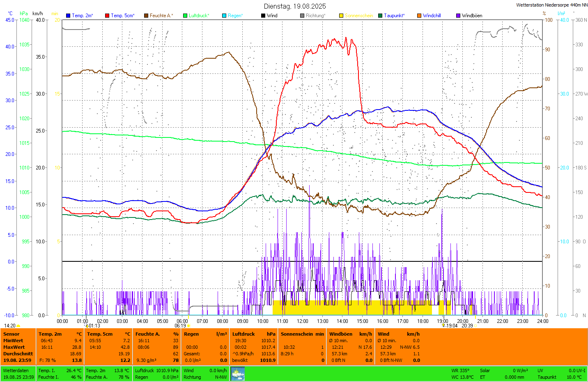This screenshot has width=588, height=382.
Task: Click the date title Dienstag, 19.08.2025
Action: click(295, 6)
